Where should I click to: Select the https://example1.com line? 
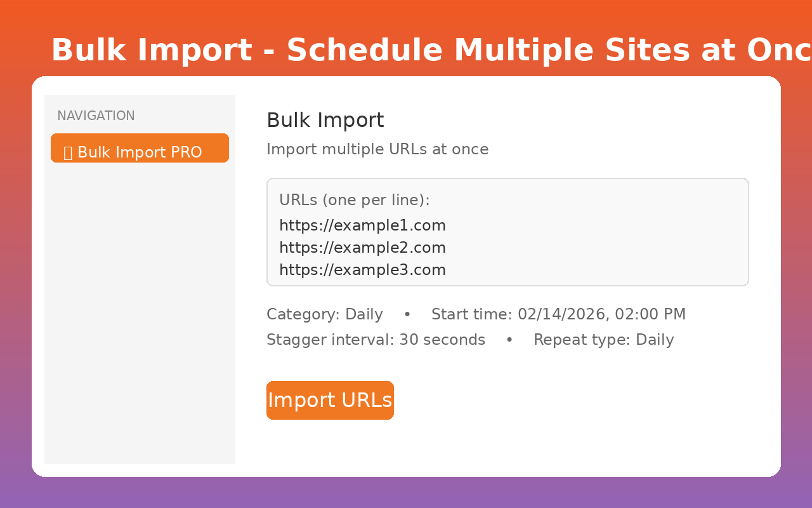tap(362, 225)
